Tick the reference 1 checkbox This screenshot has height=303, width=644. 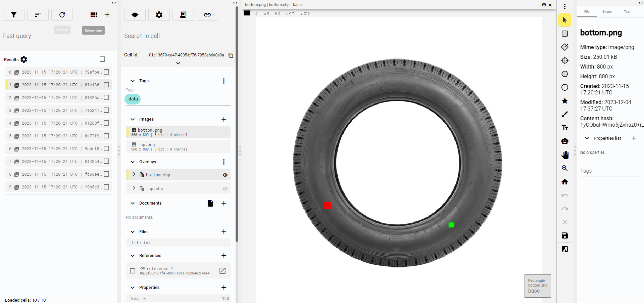click(133, 271)
